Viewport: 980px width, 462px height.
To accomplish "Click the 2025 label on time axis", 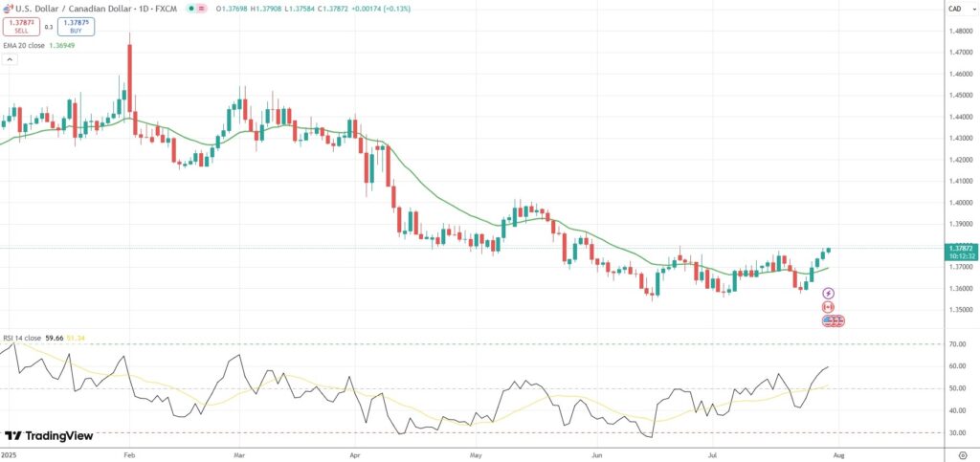I will pos(9,454).
